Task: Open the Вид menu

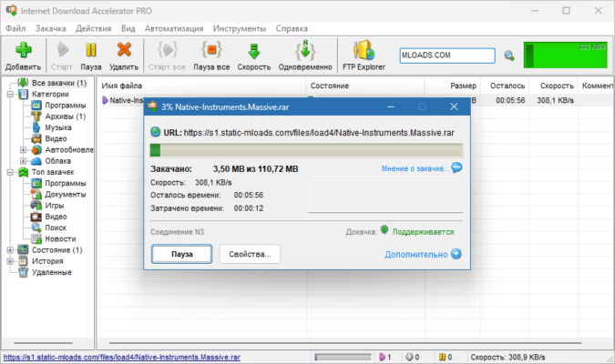Action: tap(128, 28)
